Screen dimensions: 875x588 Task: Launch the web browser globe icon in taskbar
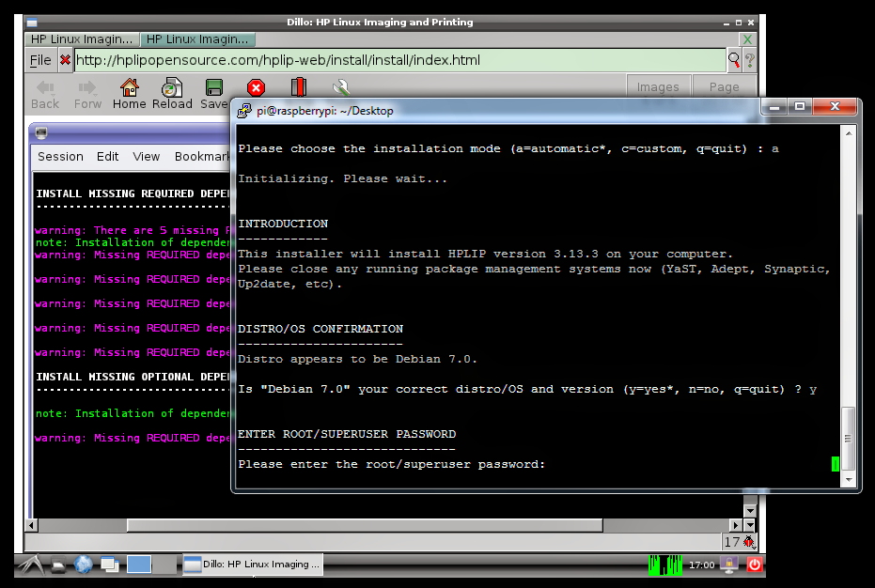pyautogui.click(x=83, y=565)
